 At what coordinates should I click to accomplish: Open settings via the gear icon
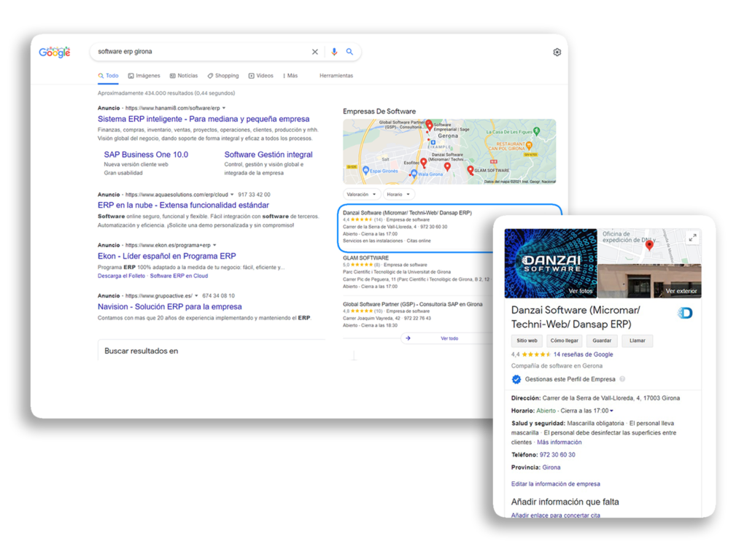(557, 52)
